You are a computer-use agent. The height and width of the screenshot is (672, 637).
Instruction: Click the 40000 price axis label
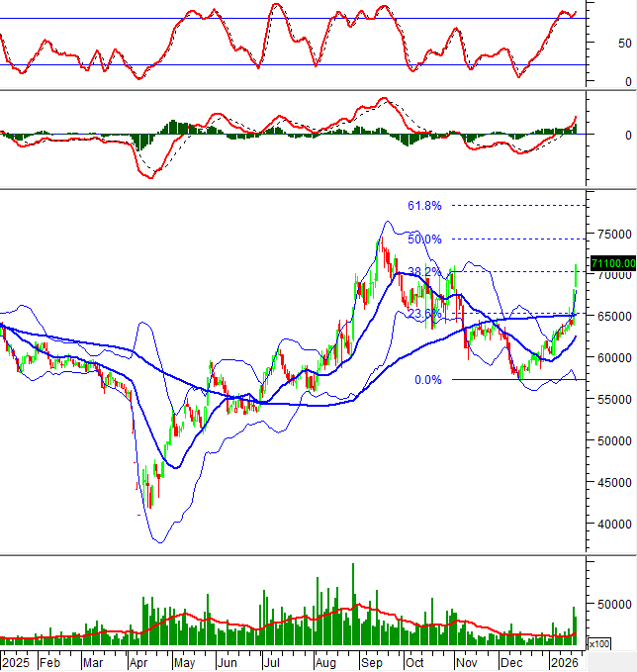tap(615, 524)
